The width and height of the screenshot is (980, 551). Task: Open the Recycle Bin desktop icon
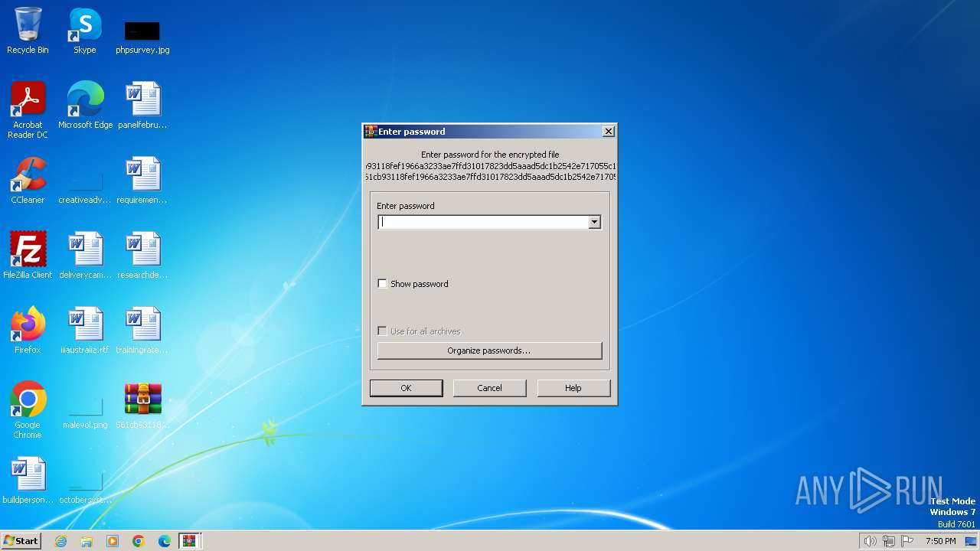coord(28,31)
